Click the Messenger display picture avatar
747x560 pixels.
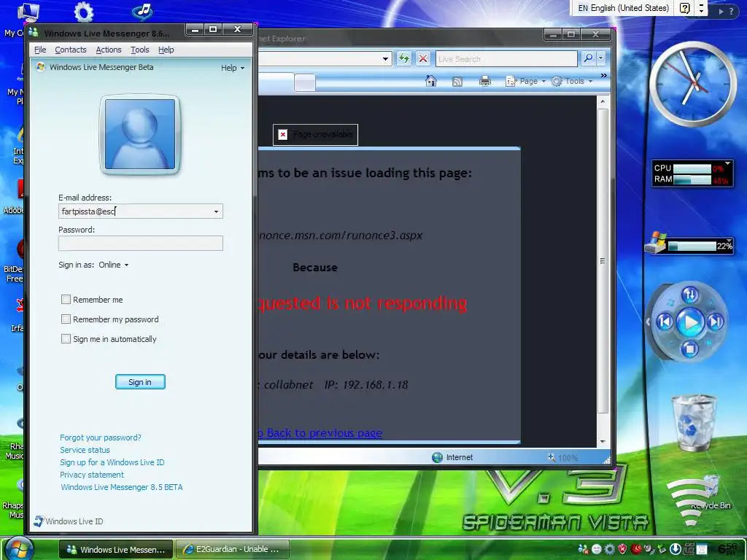140,134
